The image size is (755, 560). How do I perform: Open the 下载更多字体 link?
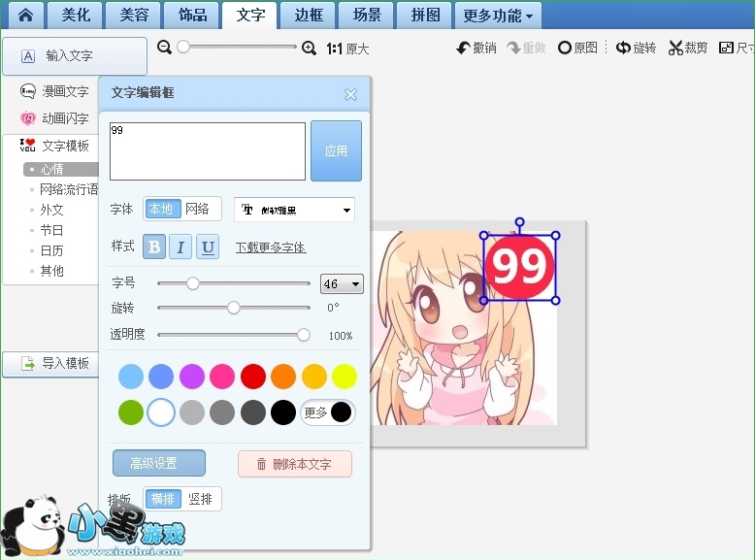pyautogui.click(x=271, y=248)
